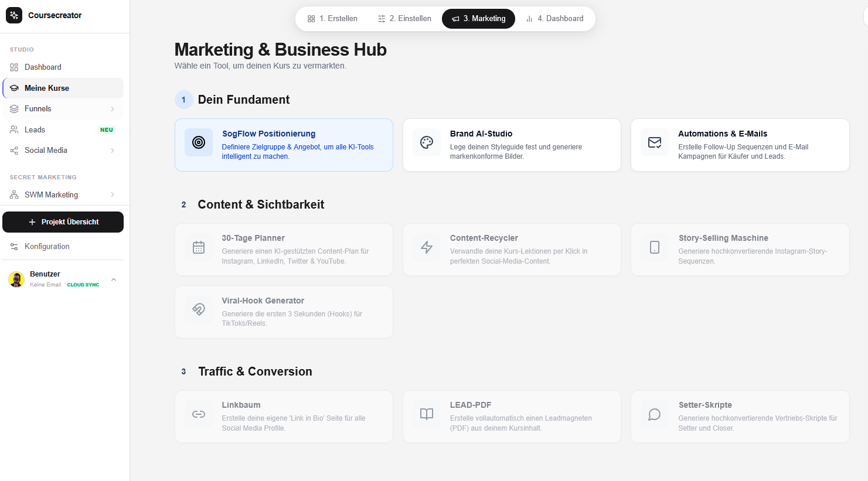Click the Dein Fundament section heading
The height and width of the screenshot is (481, 868).
[x=244, y=100]
